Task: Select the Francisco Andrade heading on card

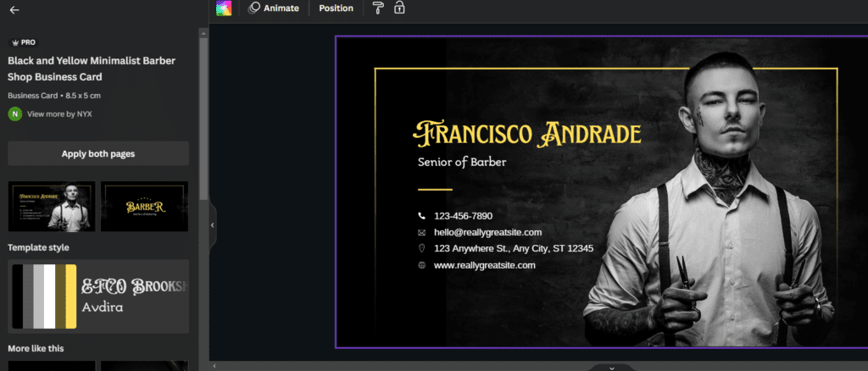Action: [527, 135]
